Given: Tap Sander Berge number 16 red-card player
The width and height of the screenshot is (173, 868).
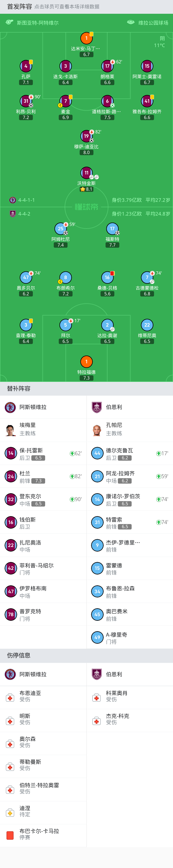Looking at the screenshot, I should (107, 277).
